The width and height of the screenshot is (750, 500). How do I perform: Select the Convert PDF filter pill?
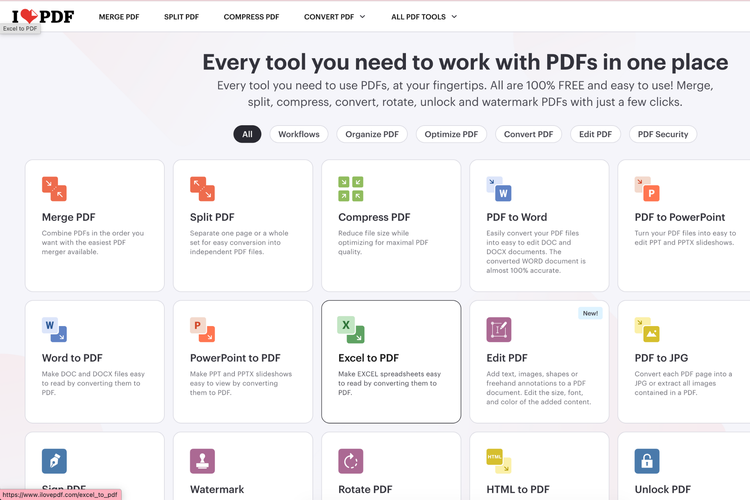click(528, 134)
